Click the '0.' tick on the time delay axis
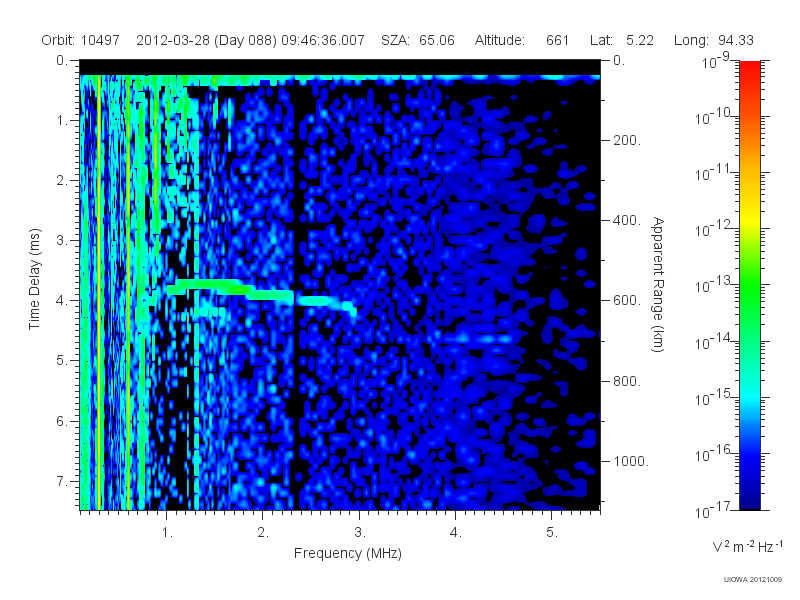 pyautogui.click(x=62, y=60)
